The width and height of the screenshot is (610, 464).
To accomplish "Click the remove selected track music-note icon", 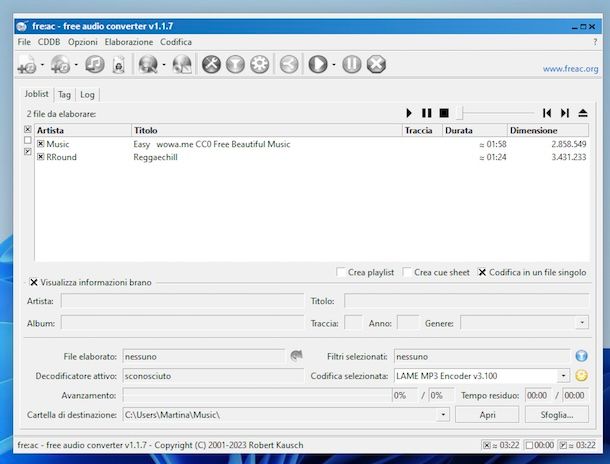I will 95,64.
